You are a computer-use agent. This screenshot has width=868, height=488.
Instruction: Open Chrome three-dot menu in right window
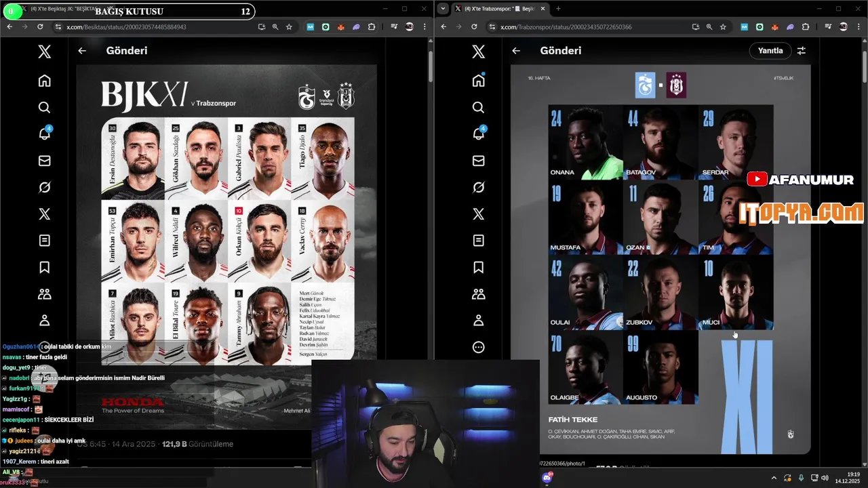[859, 26]
